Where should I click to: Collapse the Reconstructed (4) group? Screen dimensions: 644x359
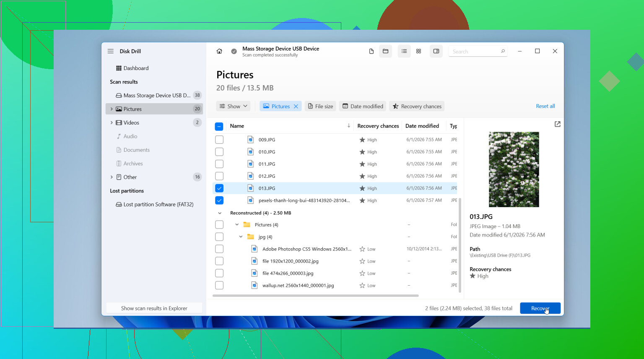pos(220,213)
